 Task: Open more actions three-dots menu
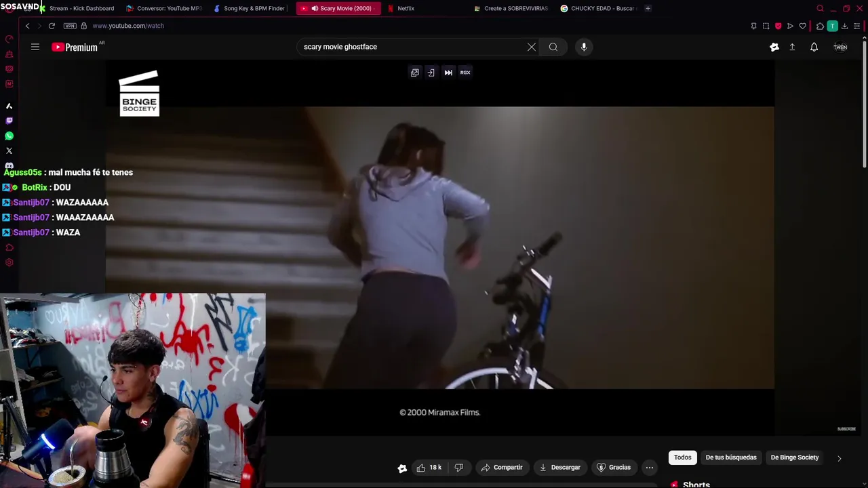point(650,467)
